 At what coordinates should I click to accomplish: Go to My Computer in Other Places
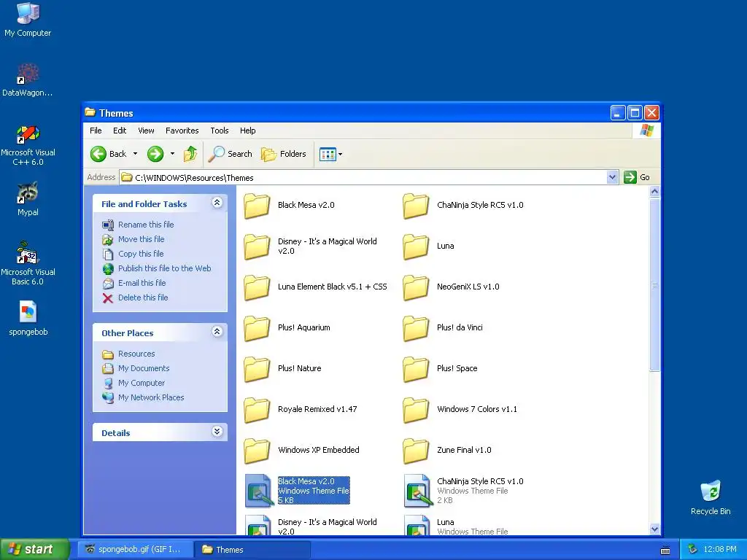pos(142,383)
